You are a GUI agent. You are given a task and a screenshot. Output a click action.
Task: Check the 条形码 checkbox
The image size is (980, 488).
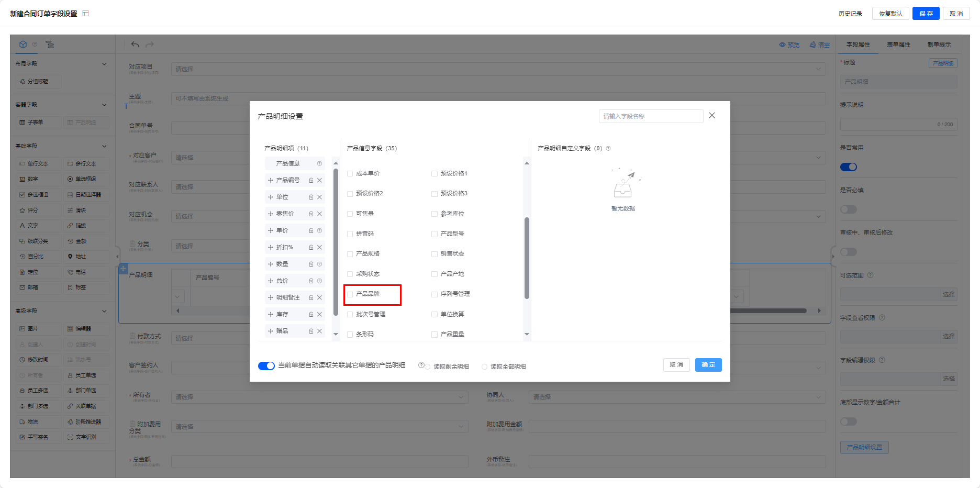coord(350,335)
